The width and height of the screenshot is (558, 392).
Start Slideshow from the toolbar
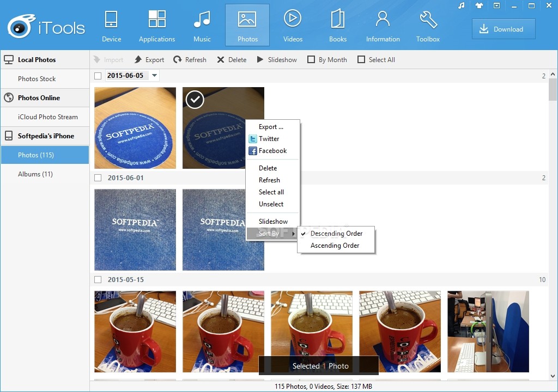[x=277, y=60]
